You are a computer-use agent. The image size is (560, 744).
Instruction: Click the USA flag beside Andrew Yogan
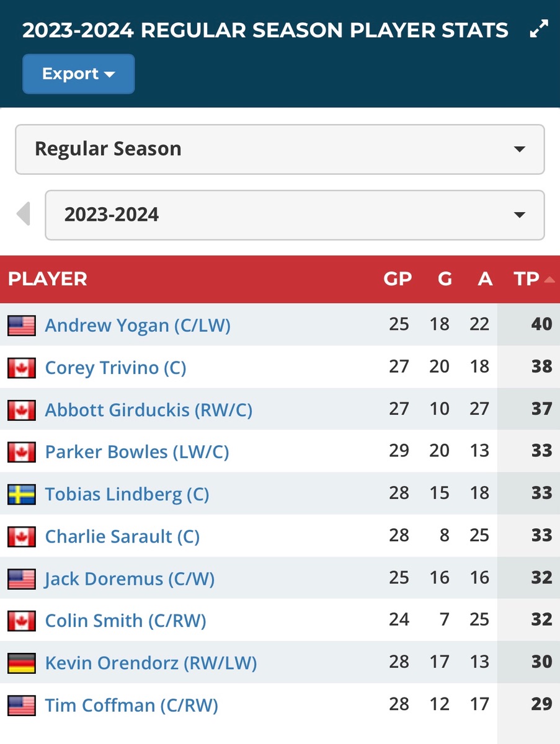tap(21, 325)
